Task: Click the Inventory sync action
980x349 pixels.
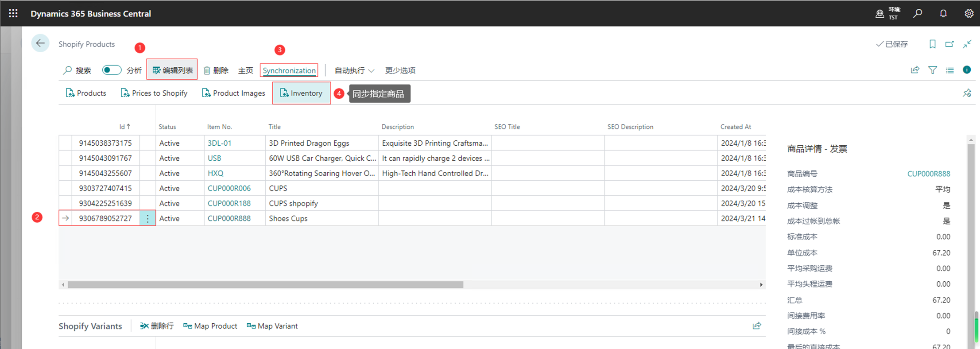Action: point(301,93)
